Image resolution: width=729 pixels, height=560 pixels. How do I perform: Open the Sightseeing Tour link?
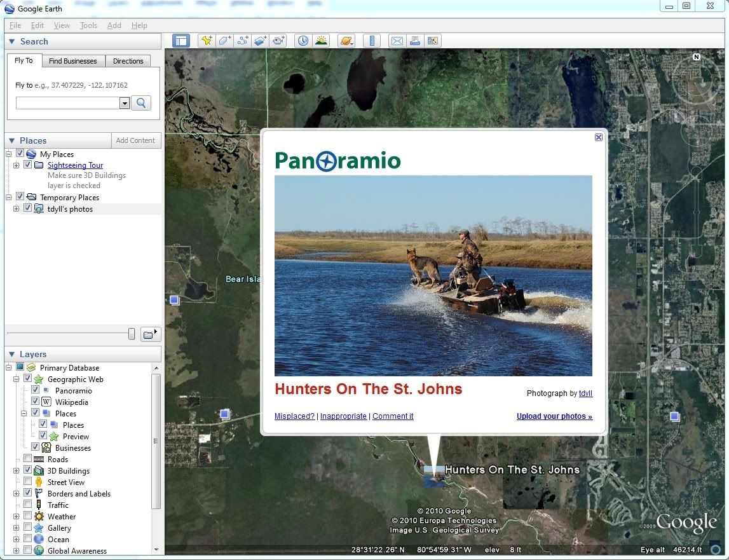tap(76, 165)
